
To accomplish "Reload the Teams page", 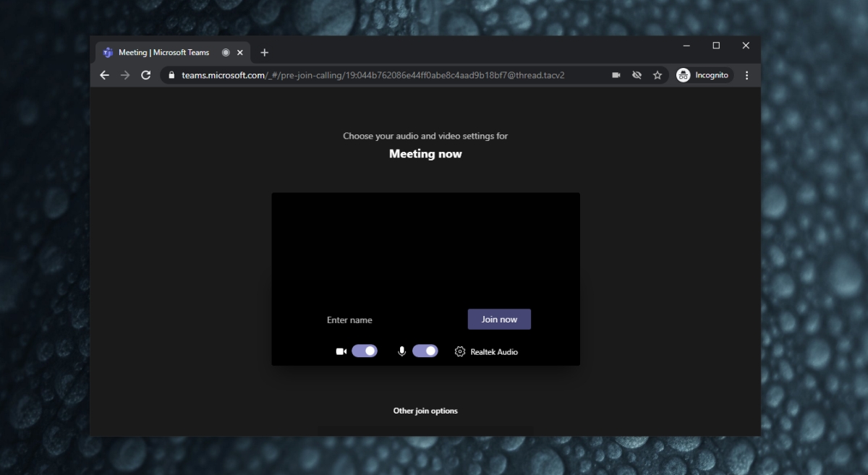I will [145, 75].
